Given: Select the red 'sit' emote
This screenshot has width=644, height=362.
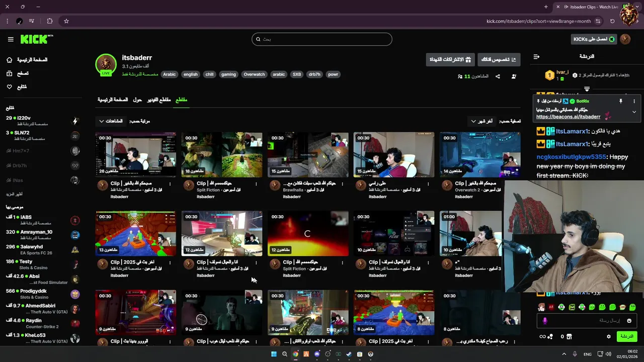Looking at the screenshot, I should pyautogui.click(x=551, y=307).
